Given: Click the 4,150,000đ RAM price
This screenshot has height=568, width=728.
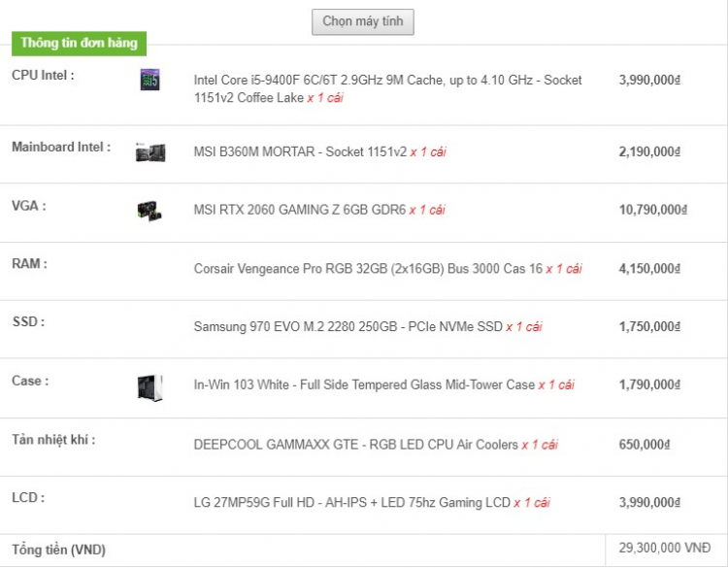Looking at the screenshot, I should click(649, 269).
